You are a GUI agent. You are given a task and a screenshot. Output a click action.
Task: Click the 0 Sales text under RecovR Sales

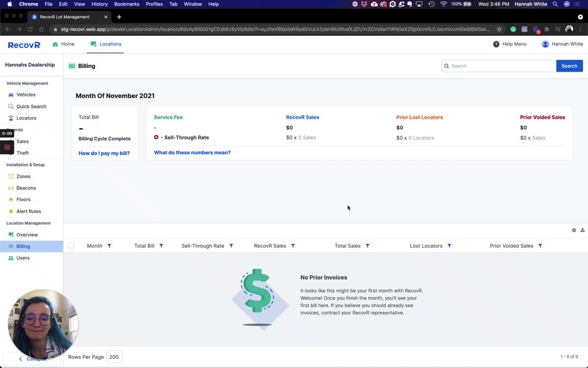coord(307,137)
